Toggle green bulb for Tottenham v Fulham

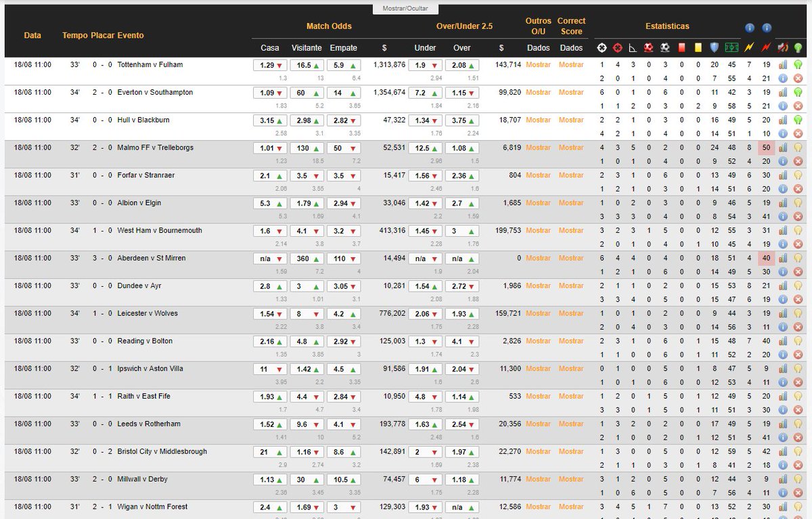(x=798, y=65)
